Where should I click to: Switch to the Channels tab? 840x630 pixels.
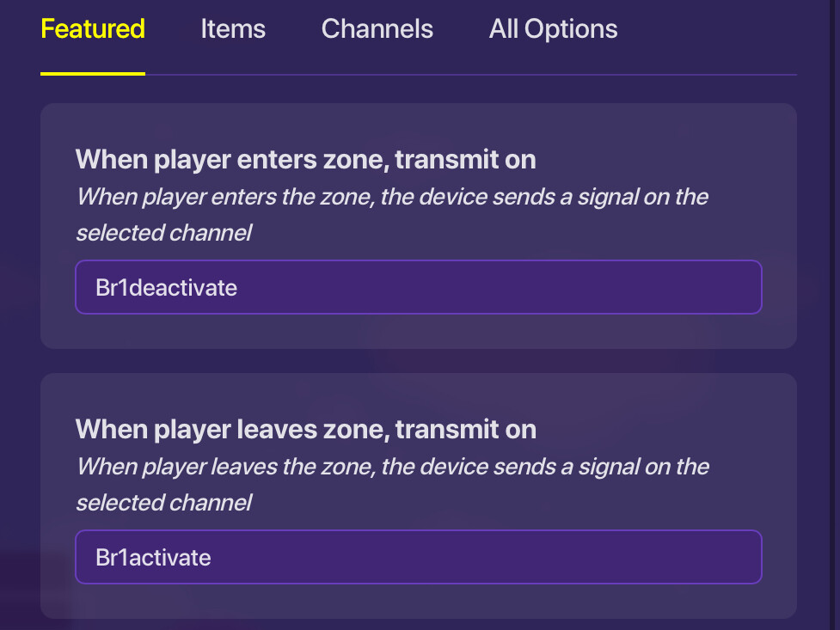click(377, 29)
